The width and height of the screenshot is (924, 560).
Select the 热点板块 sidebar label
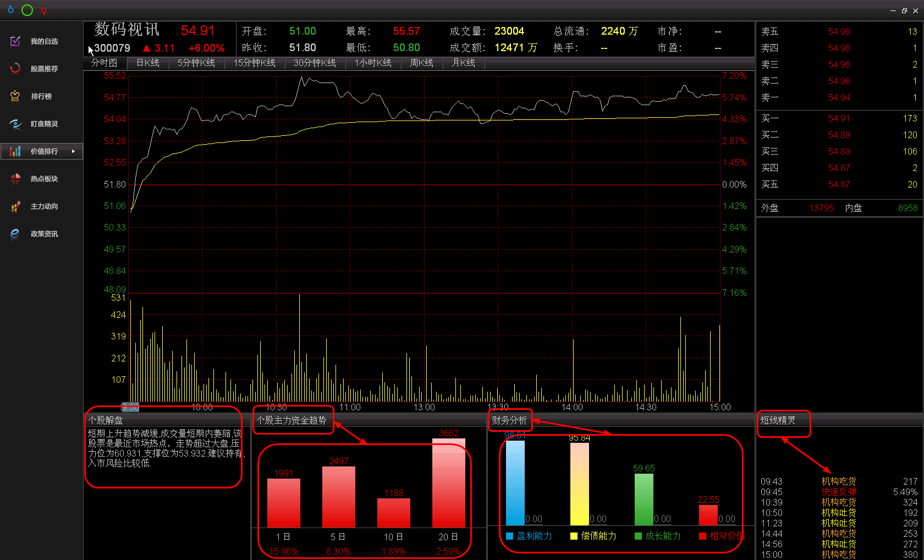coord(45,179)
